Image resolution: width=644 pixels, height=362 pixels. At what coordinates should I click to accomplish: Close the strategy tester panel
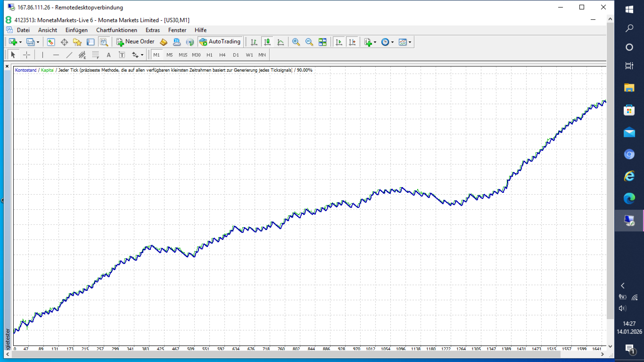7,66
